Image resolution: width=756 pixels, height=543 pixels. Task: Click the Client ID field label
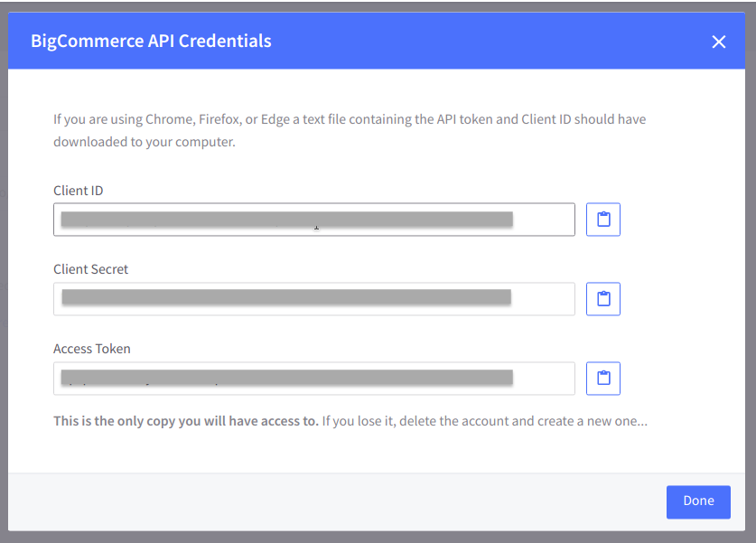78,191
